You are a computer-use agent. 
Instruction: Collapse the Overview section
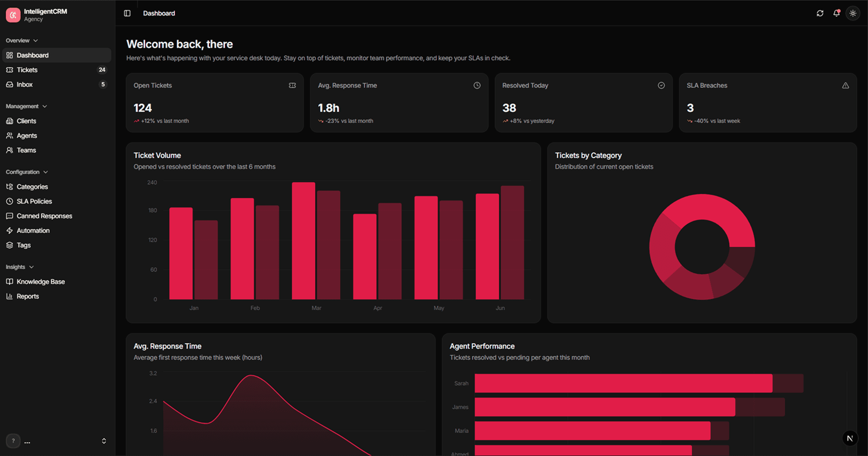coord(22,41)
